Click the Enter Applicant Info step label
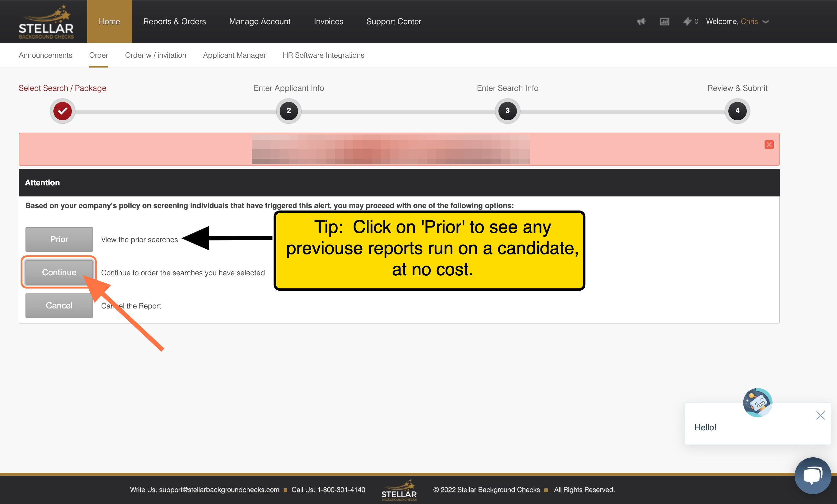Image resolution: width=837 pixels, height=504 pixels. pyautogui.click(x=289, y=88)
